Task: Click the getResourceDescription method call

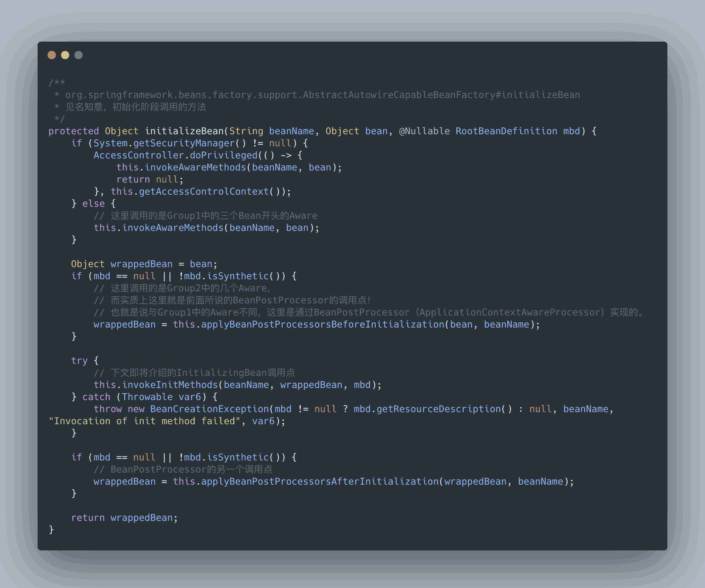Action: click(x=438, y=409)
